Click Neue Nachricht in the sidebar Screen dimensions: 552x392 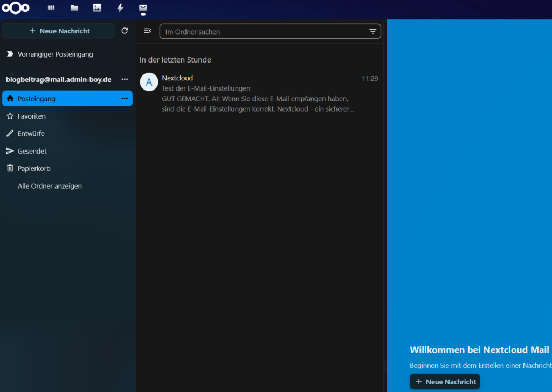tap(58, 31)
